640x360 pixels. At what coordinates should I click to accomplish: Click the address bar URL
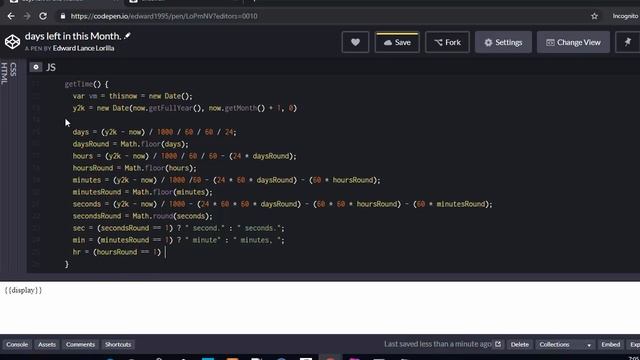coord(164,16)
